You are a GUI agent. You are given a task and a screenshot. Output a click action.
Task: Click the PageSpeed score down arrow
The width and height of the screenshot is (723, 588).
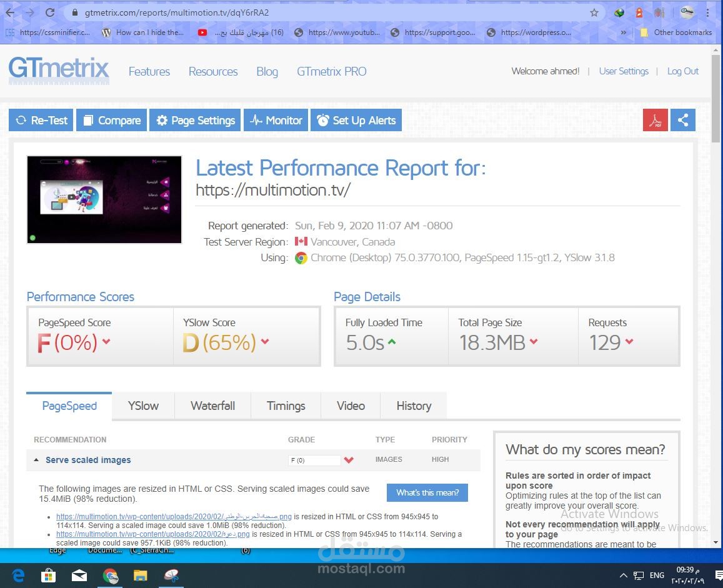tap(106, 341)
